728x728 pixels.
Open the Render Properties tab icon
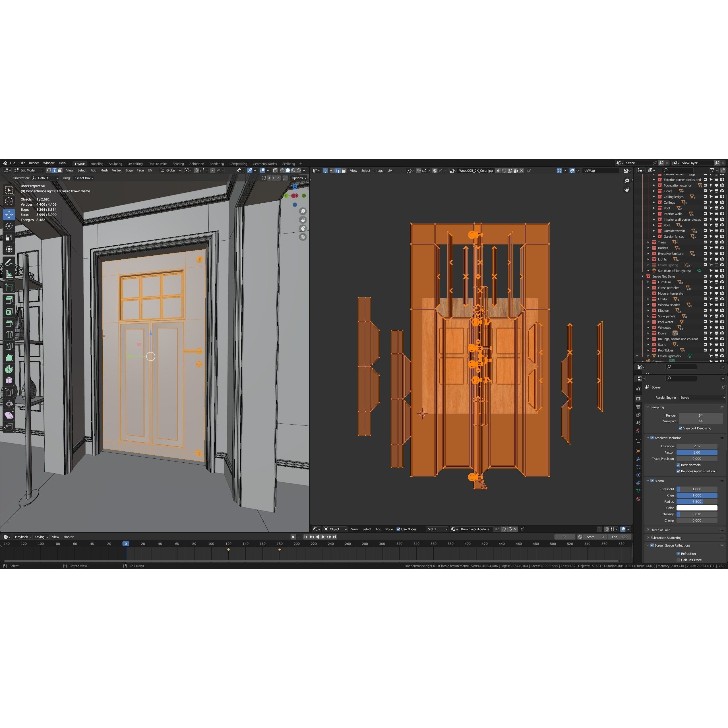[638, 398]
